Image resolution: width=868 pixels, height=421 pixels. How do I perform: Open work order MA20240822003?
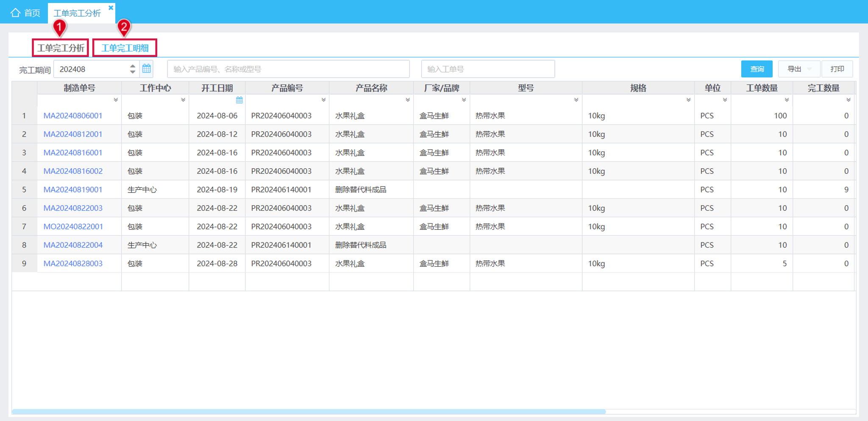[x=73, y=208]
